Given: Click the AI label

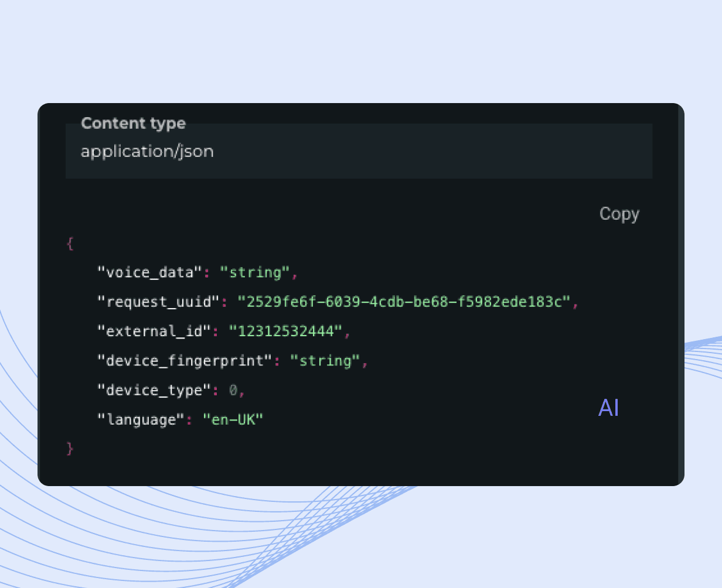Looking at the screenshot, I should 608,408.
